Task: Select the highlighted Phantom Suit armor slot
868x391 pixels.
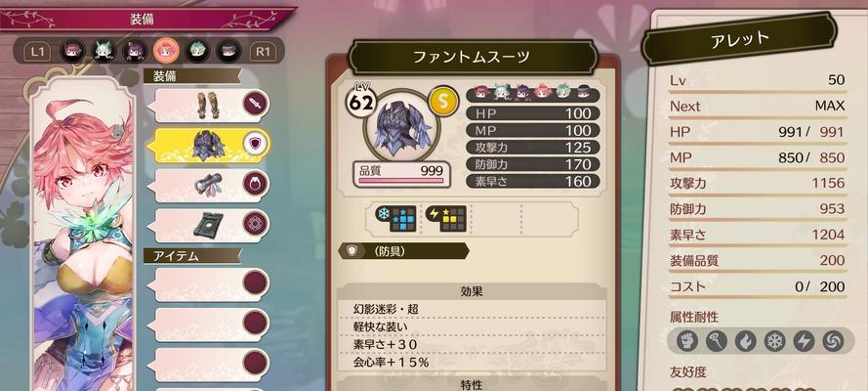Action: tap(212, 145)
